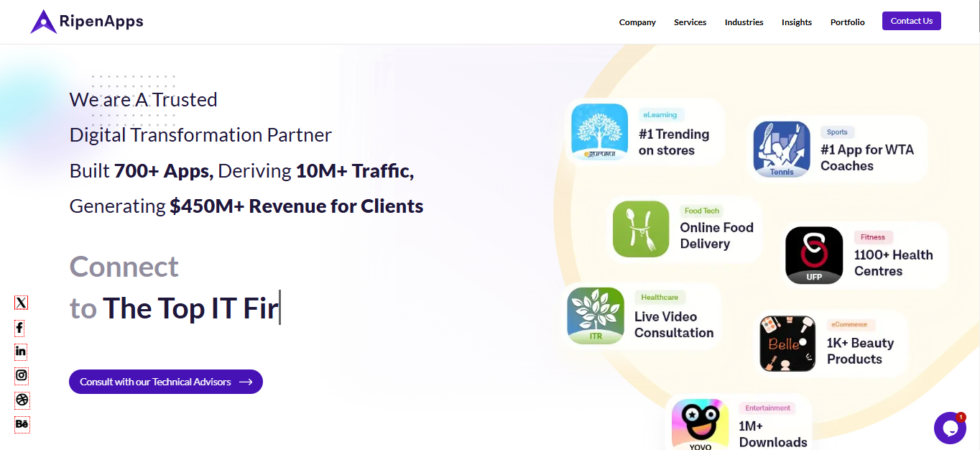
Task: Click the ITR healthcare app icon
Action: [596, 316]
